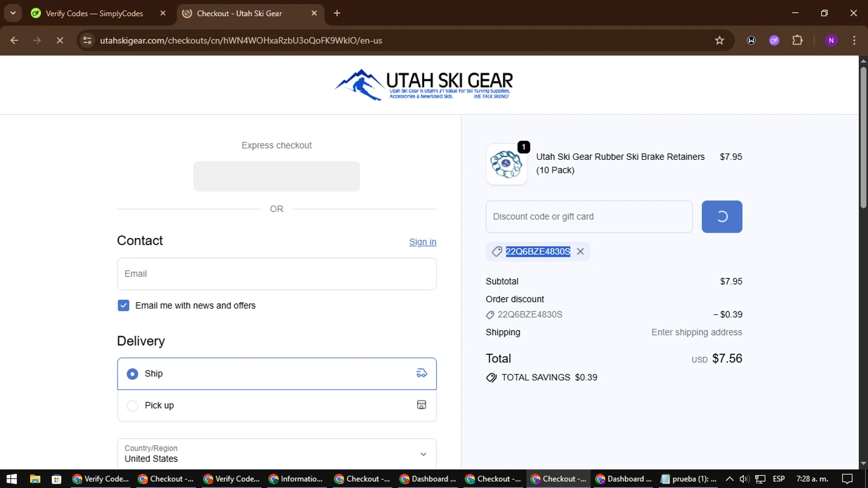This screenshot has height=488, width=868.
Task: Click the Subtotal label
Action: tap(502, 281)
